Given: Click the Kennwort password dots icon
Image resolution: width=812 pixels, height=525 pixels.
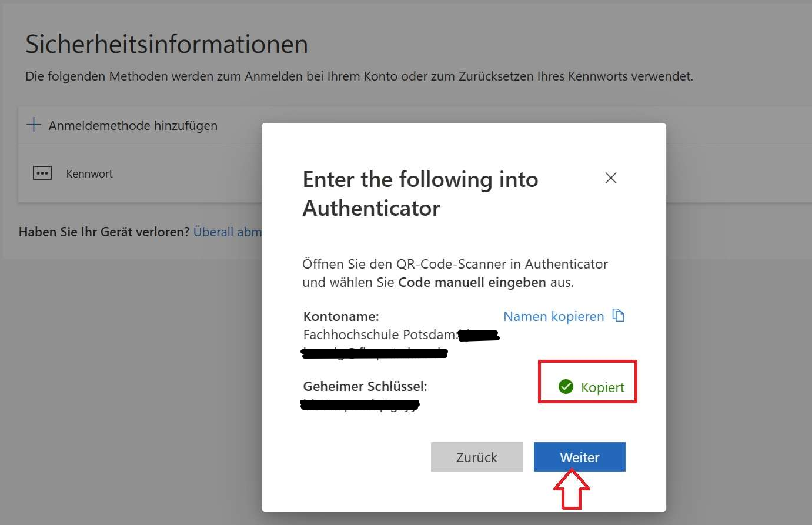Looking at the screenshot, I should 42,173.
